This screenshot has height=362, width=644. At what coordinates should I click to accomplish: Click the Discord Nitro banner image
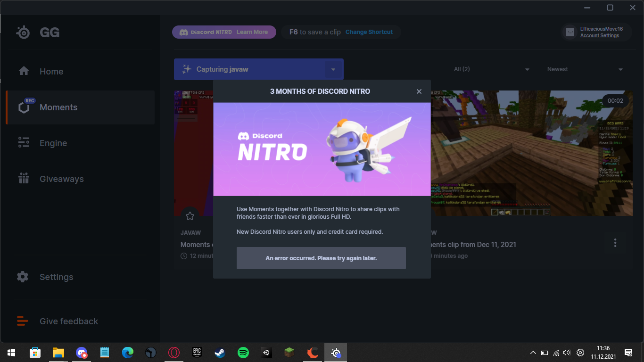click(322, 149)
